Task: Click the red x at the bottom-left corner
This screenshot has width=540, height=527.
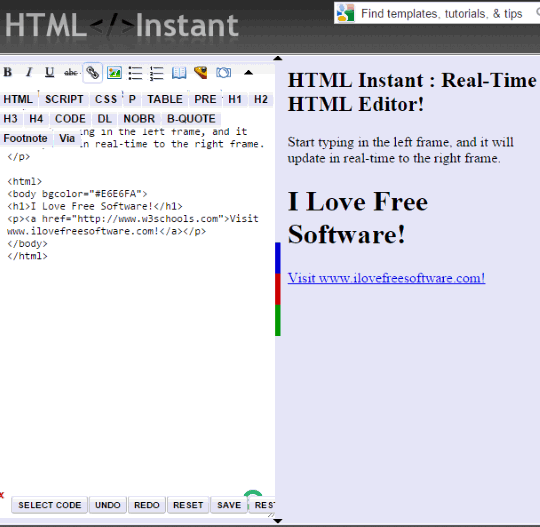Action: [x=2, y=495]
